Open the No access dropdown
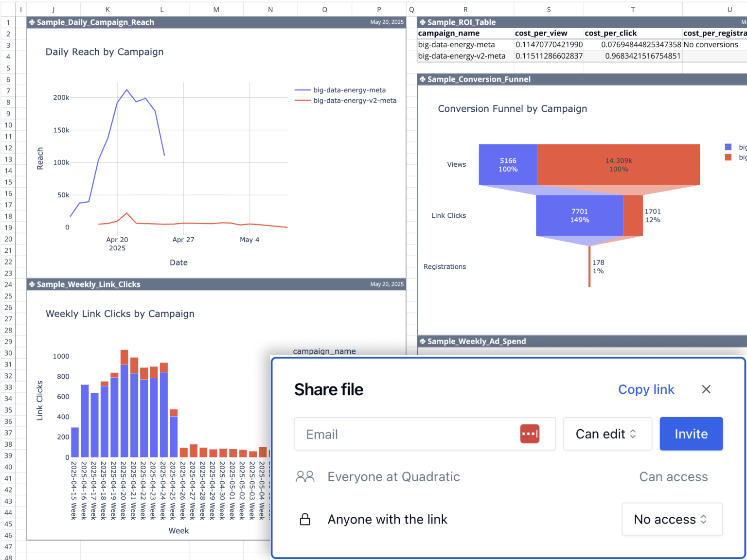 [x=672, y=519]
